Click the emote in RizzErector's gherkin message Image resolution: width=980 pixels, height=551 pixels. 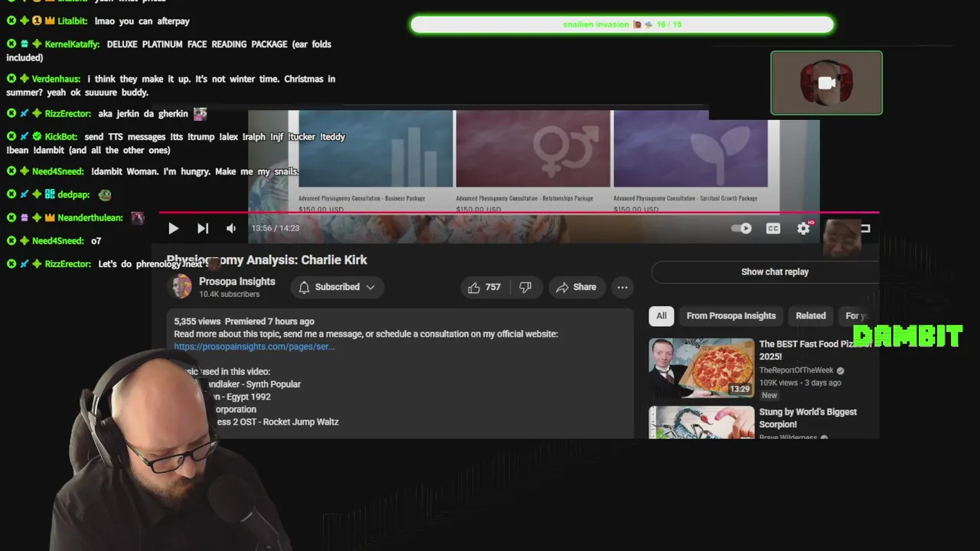(200, 113)
